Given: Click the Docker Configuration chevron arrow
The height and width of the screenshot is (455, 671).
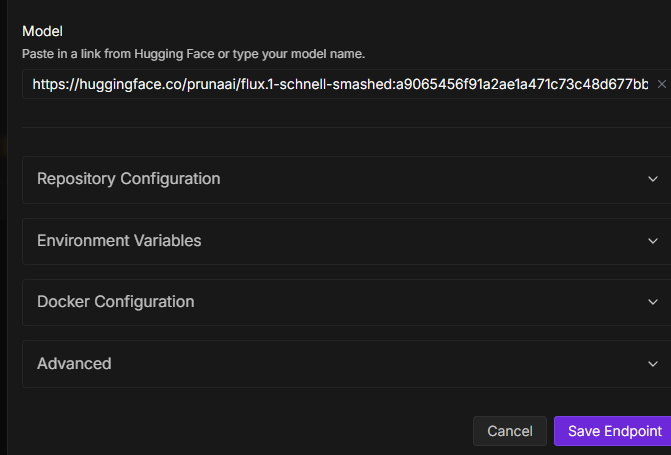Looking at the screenshot, I should [x=652, y=302].
